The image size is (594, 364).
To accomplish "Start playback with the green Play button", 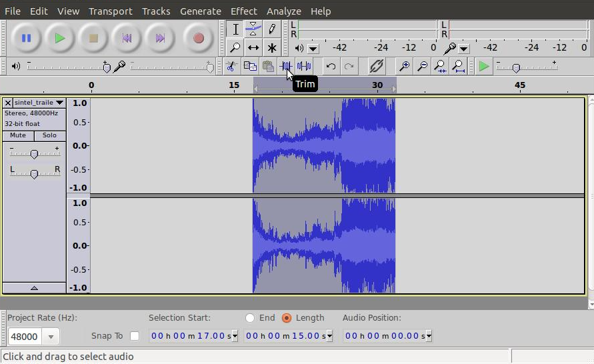I will (x=59, y=38).
